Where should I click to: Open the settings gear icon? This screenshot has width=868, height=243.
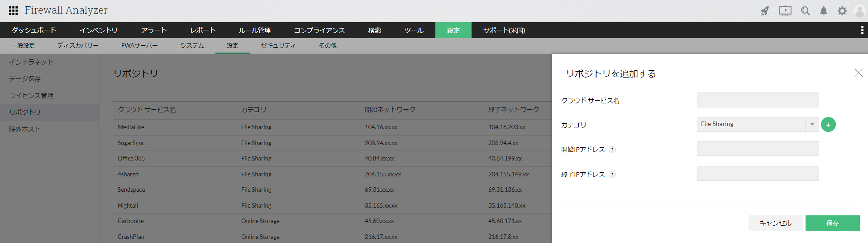(x=842, y=11)
